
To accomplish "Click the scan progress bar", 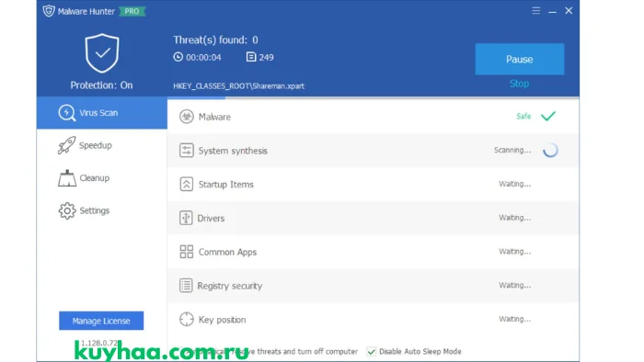I will 374,98.
